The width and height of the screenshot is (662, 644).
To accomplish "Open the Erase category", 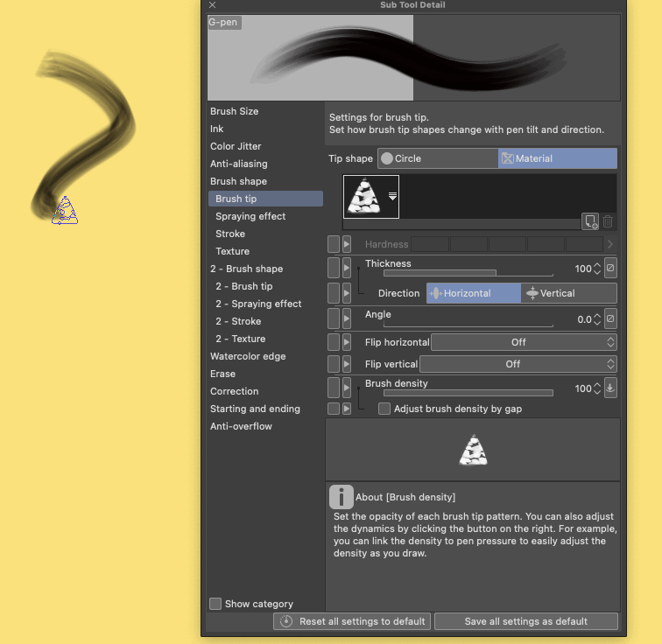I will [222, 374].
